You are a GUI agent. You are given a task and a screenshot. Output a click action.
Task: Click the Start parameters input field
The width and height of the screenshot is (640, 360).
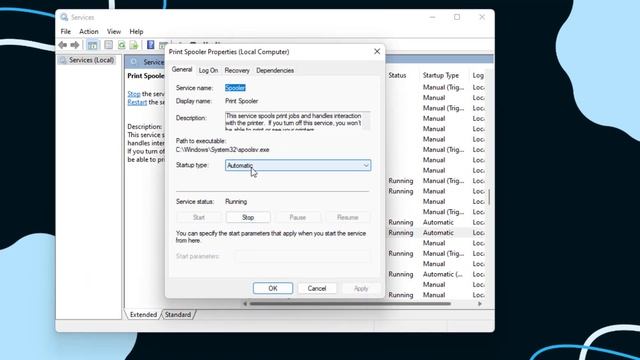(302, 256)
